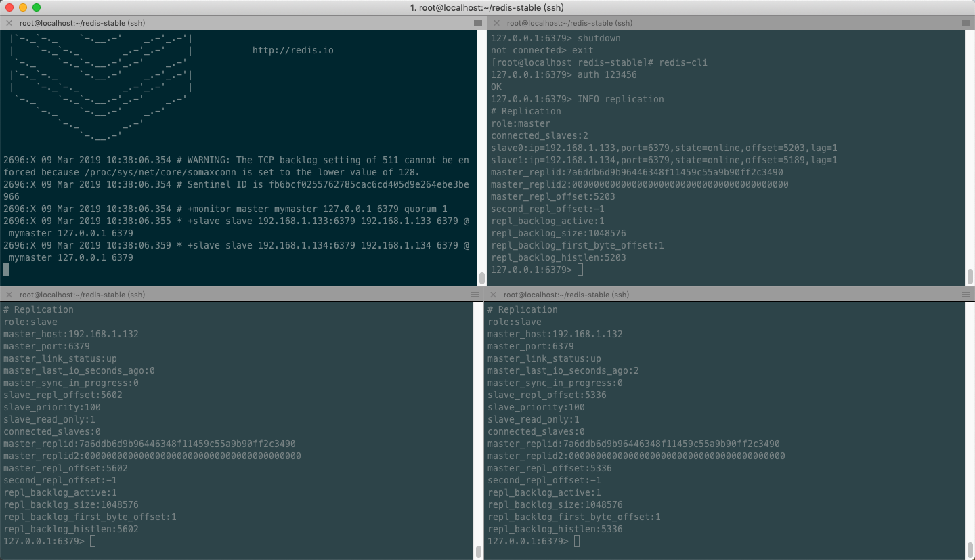
Task: Open the hamburger menu of the Sentinel pane
Action: click(478, 23)
